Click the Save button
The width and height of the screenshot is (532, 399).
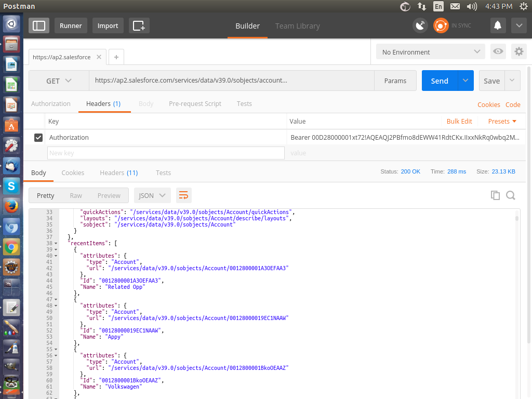coord(491,81)
